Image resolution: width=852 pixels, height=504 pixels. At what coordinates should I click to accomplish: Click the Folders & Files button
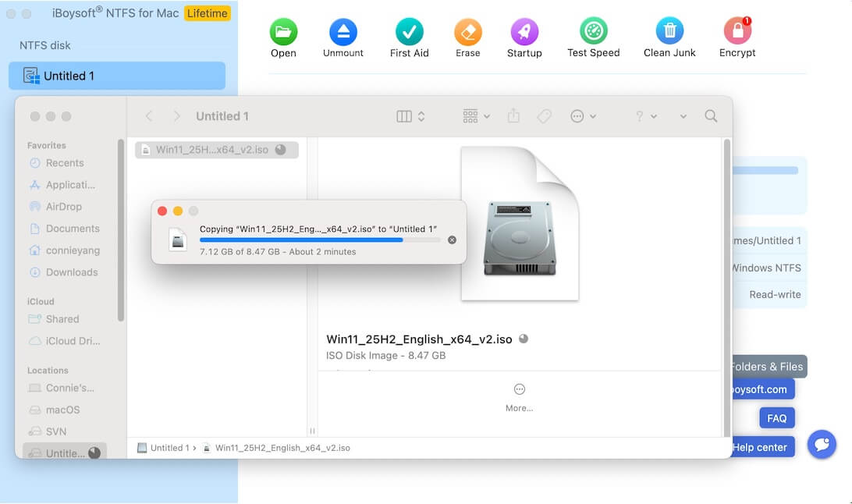point(769,367)
